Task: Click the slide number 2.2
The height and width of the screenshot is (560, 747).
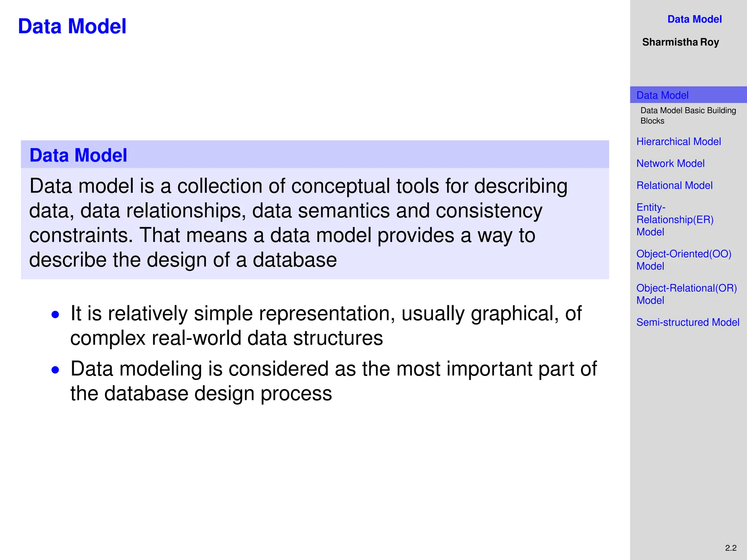Action: tap(731, 548)
